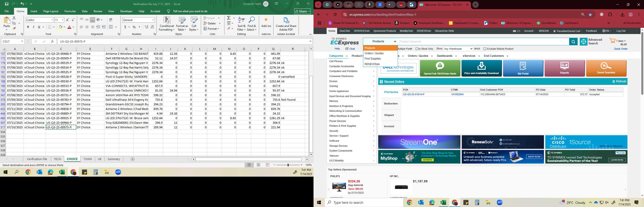Click Insert Function fx button
Viewport: 644px width, 207px height.
[x=52, y=41]
